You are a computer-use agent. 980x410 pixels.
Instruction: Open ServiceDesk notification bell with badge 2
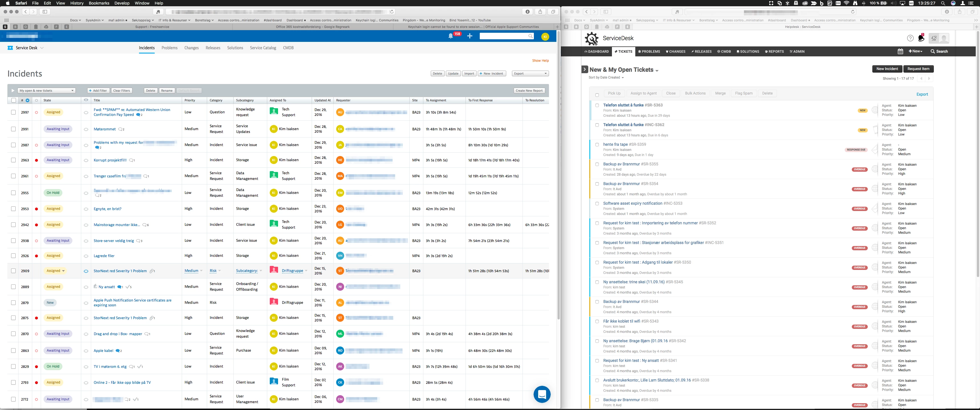pyautogui.click(x=921, y=38)
